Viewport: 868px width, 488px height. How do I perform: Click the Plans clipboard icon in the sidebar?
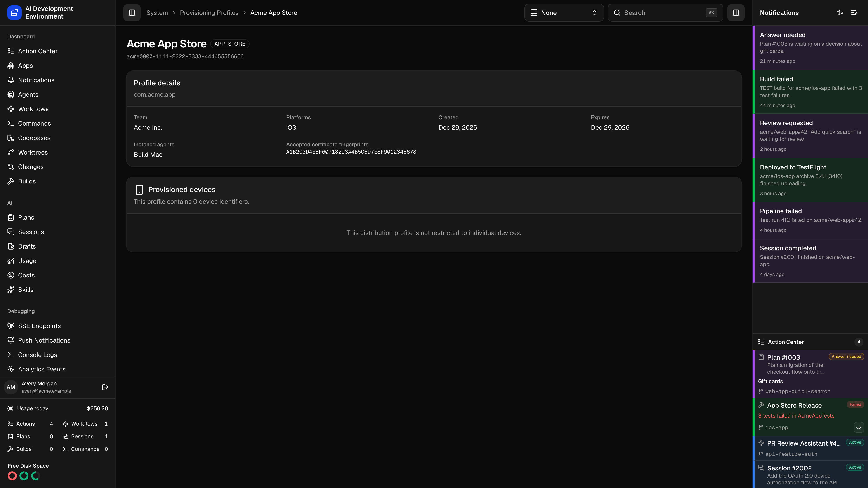[x=11, y=218]
